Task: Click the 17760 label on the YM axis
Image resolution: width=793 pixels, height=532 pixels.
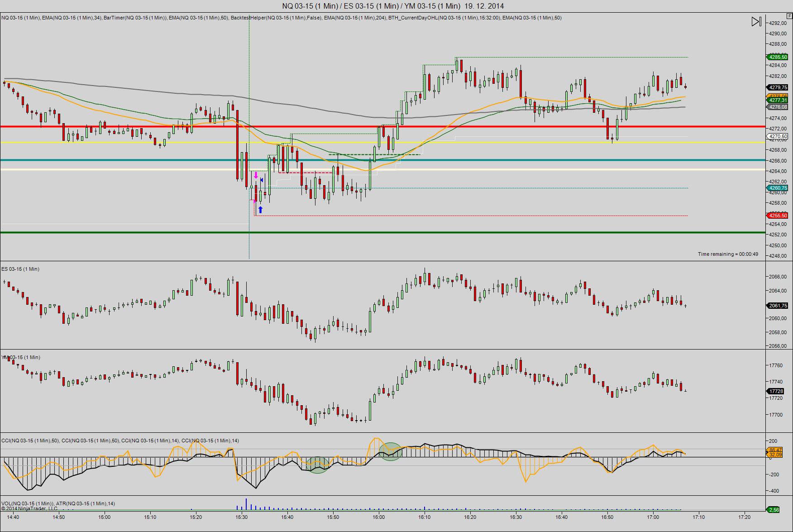Action: (x=776, y=365)
